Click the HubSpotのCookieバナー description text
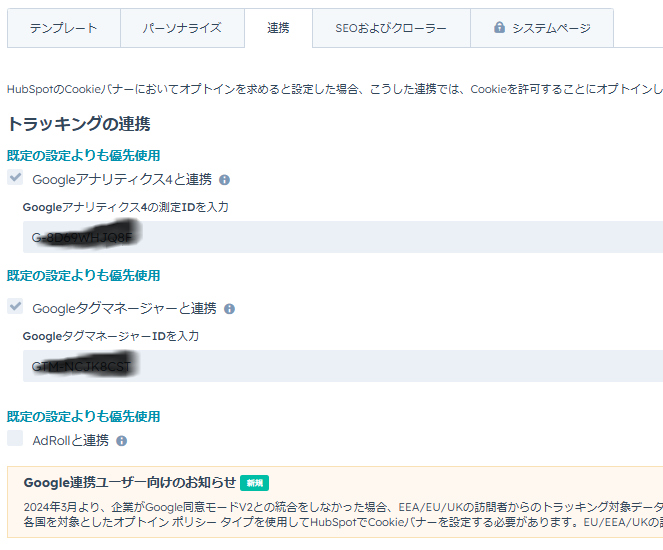This screenshot has width=663, height=550. [335, 89]
